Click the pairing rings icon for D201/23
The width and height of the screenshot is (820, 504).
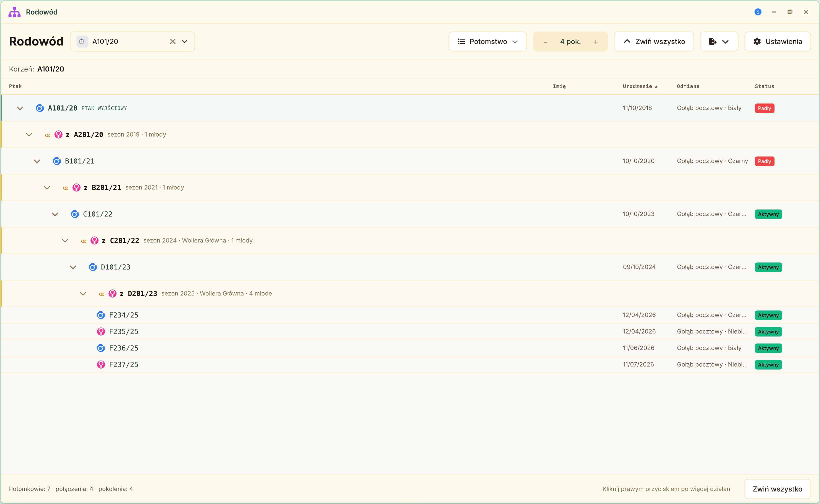click(102, 294)
